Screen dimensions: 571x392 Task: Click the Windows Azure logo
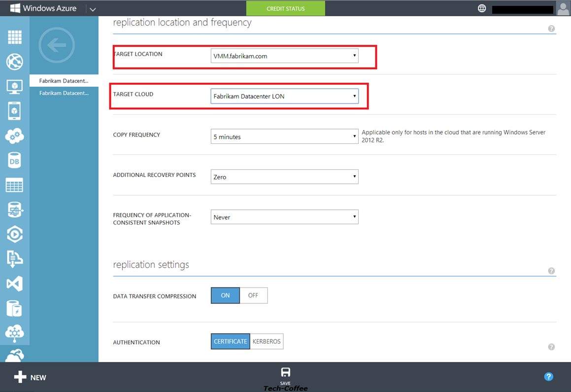[x=43, y=8]
